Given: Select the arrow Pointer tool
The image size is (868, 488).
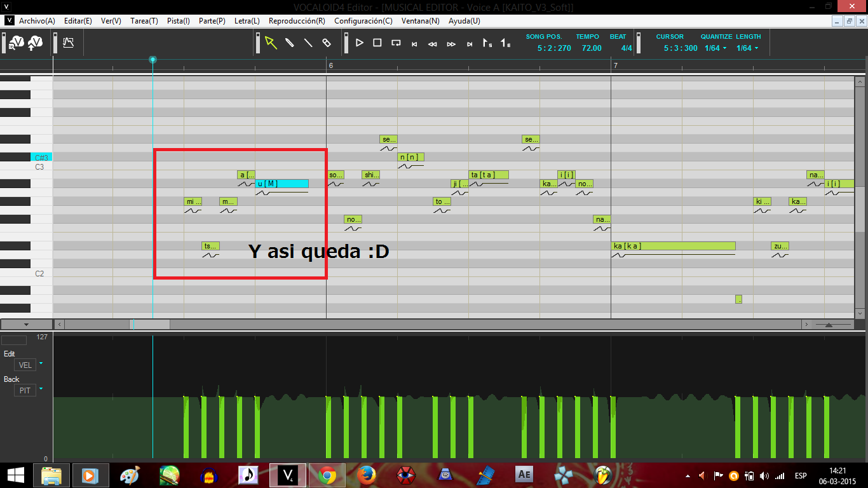Looking at the screenshot, I should click(271, 43).
